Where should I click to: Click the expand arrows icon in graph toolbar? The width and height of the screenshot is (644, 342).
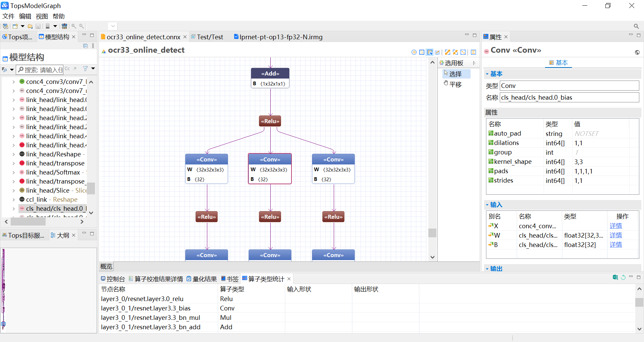[447, 52]
